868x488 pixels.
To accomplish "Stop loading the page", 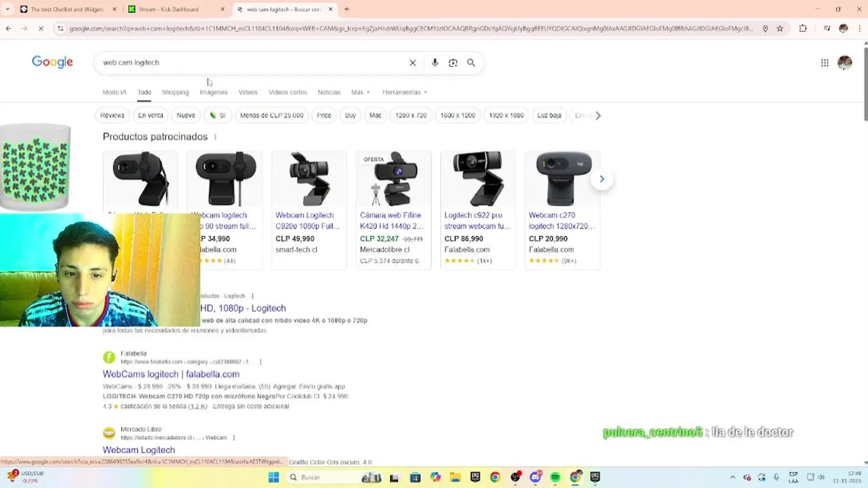I will click(41, 28).
